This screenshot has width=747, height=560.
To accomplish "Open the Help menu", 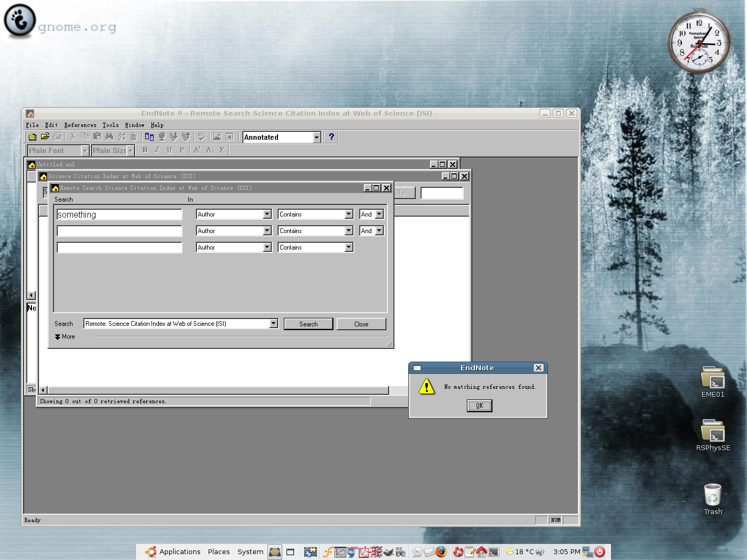I will coord(157,125).
